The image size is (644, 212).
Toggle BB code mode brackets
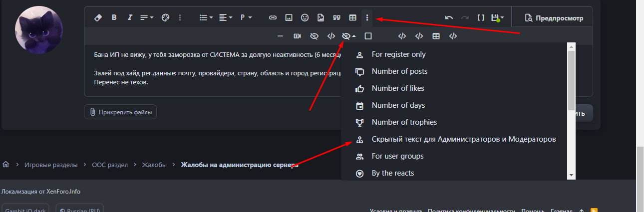click(x=481, y=17)
